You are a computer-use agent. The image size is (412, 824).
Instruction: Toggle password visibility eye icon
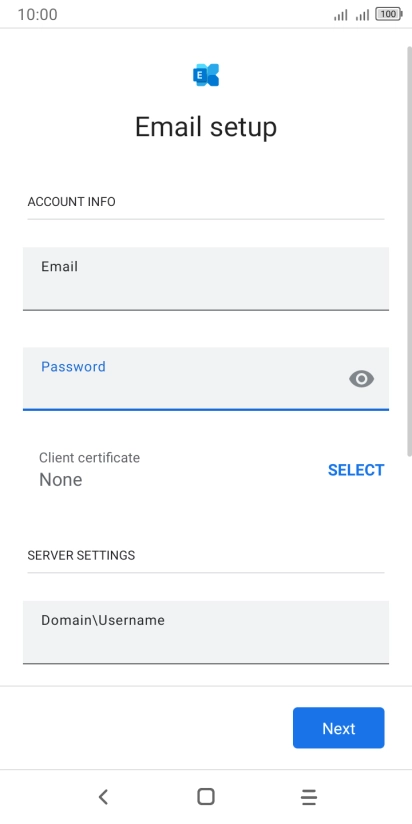click(362, 379)
